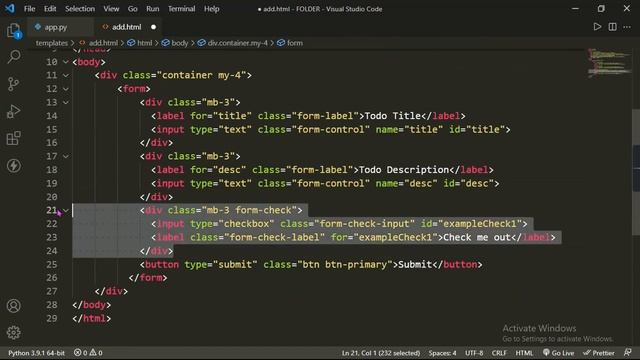Click html in the breadcrumb
This screenshot has height=360, width=640.
coord(144,43)
